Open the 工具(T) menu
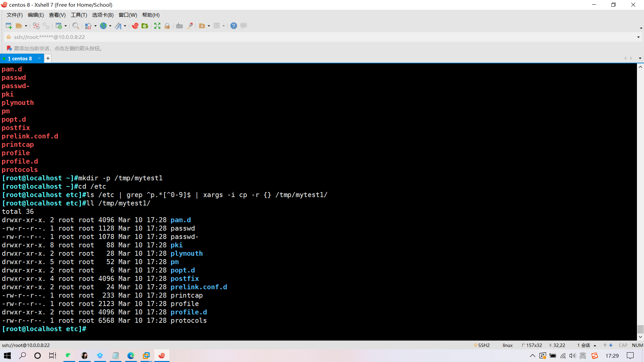Image resolution: width=644 pixels, height=362 pixels. [x=79, y=15]
